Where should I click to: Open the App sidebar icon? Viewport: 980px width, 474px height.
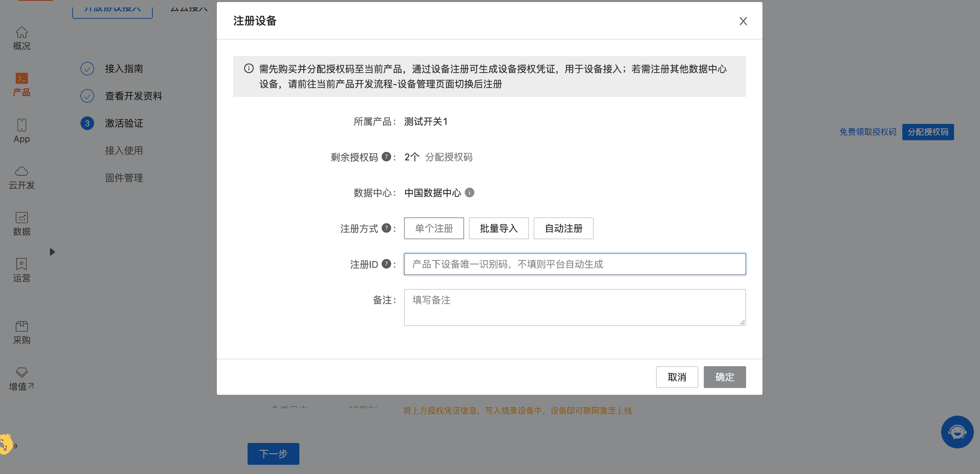click(22, 131)
